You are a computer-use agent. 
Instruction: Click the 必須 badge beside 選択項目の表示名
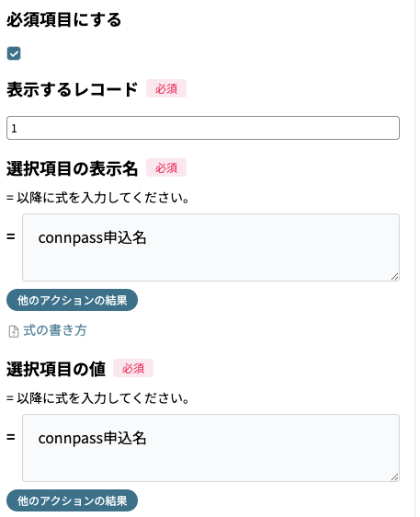pos(166,167)
